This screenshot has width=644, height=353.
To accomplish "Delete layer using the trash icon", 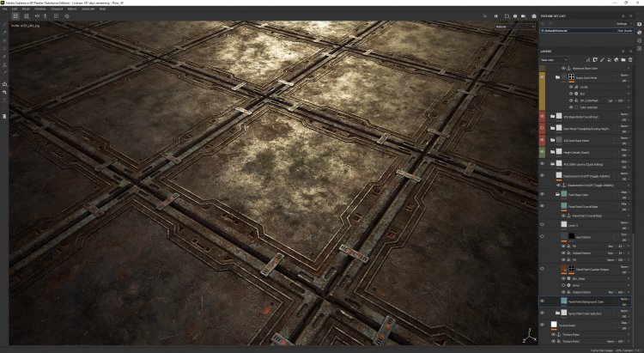I will (x=630, y=60).
